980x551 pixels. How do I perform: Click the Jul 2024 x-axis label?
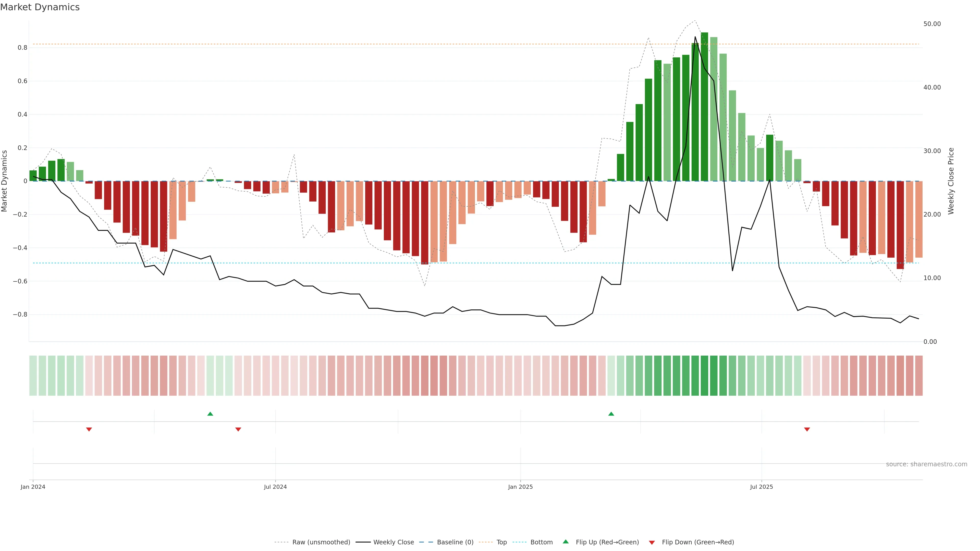275,487
